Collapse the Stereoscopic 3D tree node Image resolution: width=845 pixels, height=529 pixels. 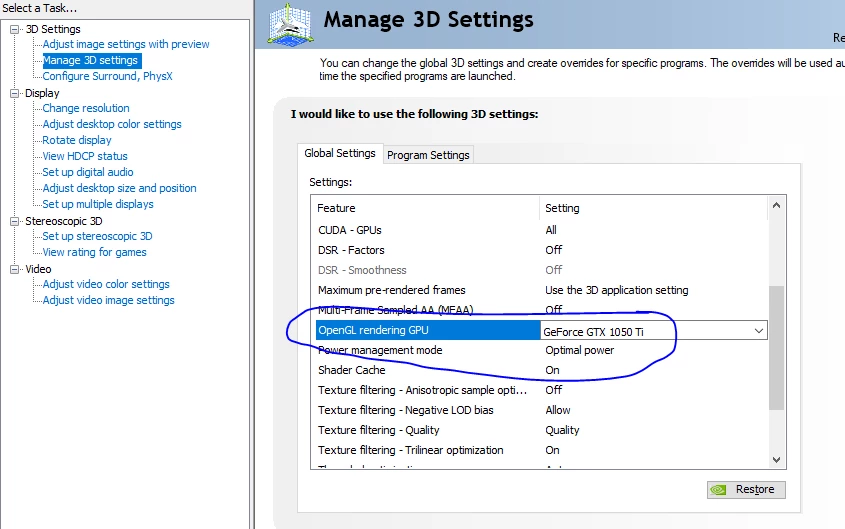15,221
